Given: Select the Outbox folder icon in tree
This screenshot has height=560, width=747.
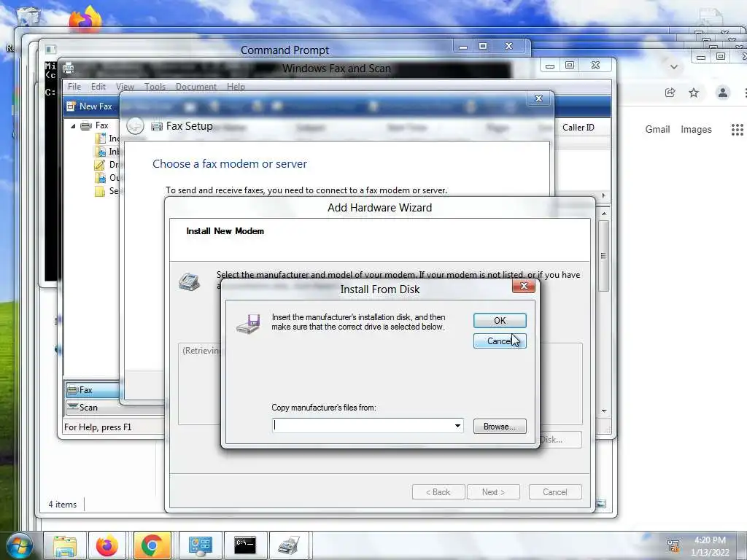Looking at the screenshot, I should (x=100, y=178).
